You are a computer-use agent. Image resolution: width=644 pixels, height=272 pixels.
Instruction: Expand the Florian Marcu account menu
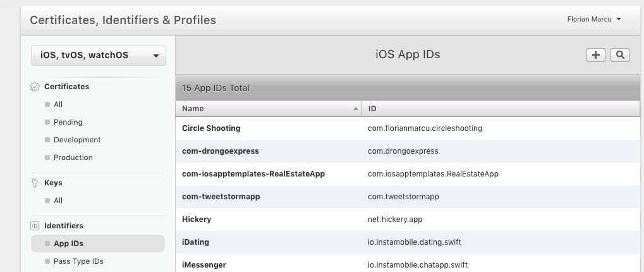pyautogui.click(x=594, y=19)
